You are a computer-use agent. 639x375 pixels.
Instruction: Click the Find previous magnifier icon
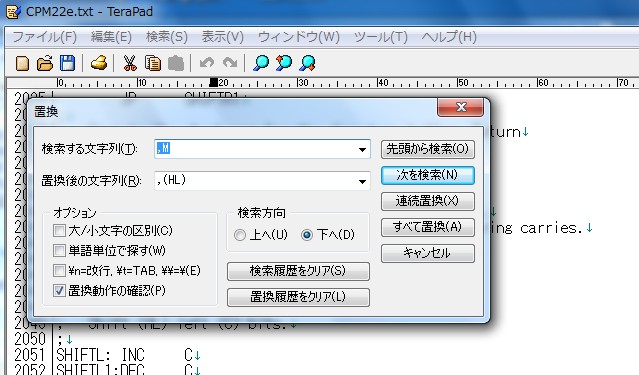click(284, 63)
